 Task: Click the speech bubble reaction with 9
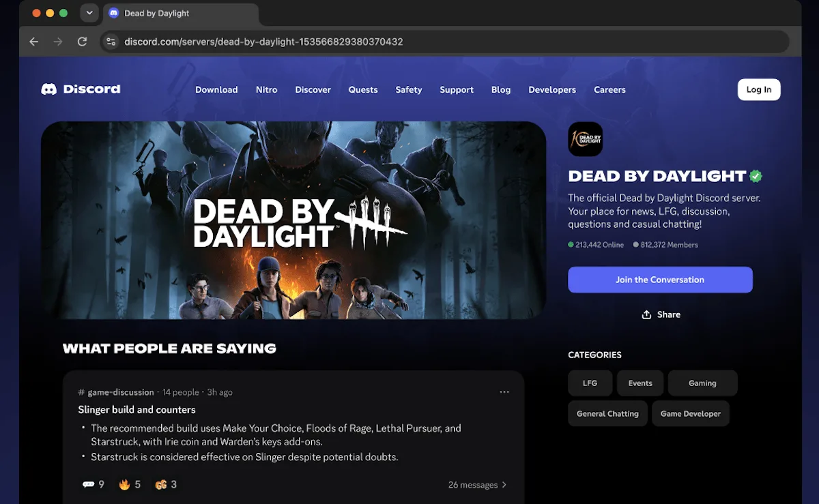point(93,484)
